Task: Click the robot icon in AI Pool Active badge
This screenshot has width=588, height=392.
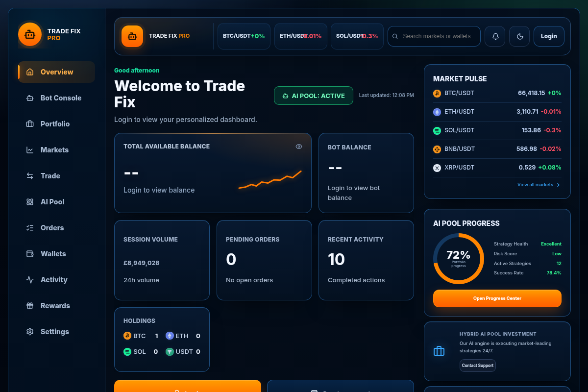Action: coord(285,96)
